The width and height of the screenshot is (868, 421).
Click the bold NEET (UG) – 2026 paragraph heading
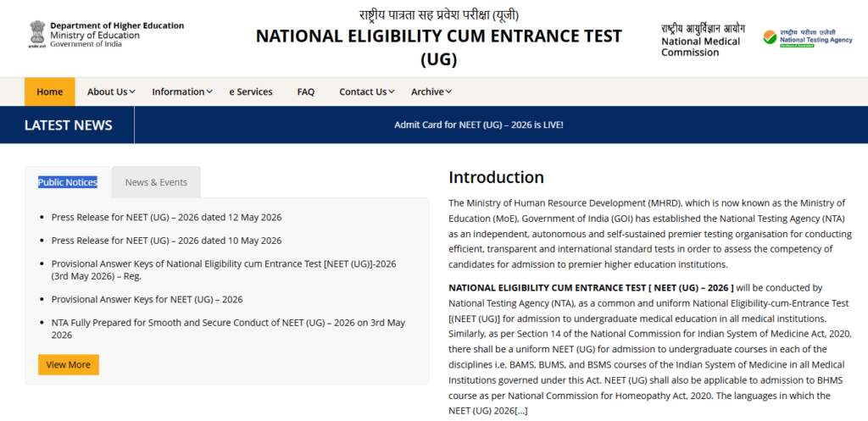click(x=591, y=288)
